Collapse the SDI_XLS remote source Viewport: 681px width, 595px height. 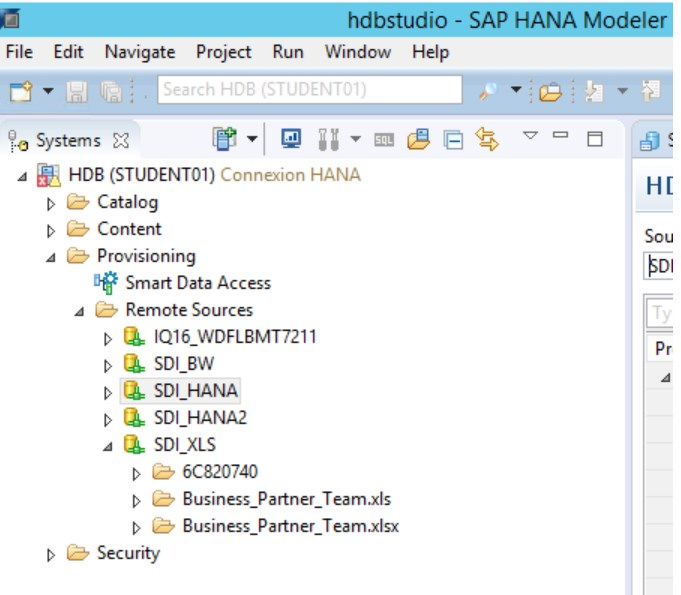pyautogui.click(x=108, y=446)
